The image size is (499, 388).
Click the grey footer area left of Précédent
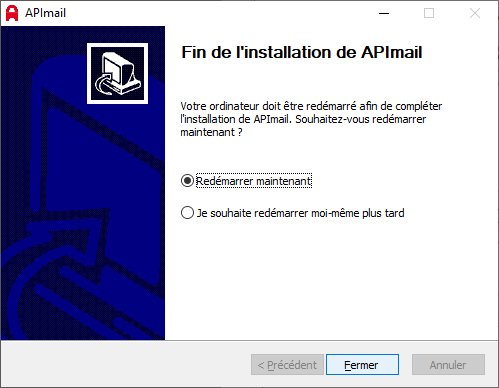click(x=125, y=364)
